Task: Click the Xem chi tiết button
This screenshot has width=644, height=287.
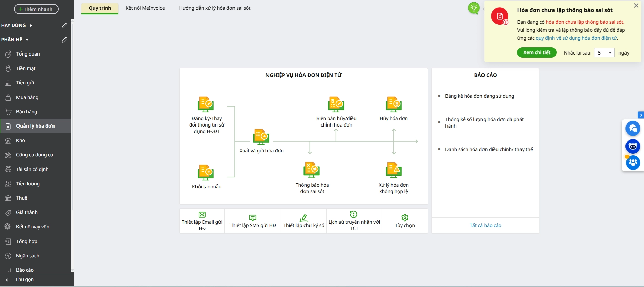Action: (x=537, y=52)
